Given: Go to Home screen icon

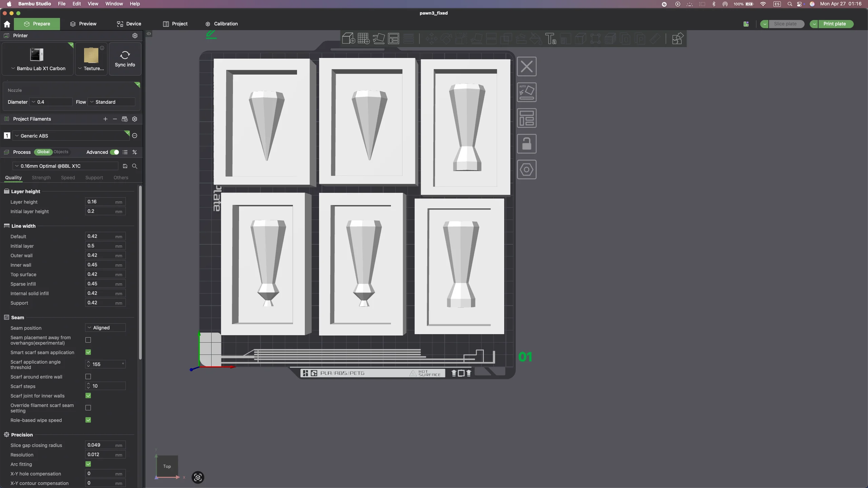Looking at the screenshot, I should [7, 24].
